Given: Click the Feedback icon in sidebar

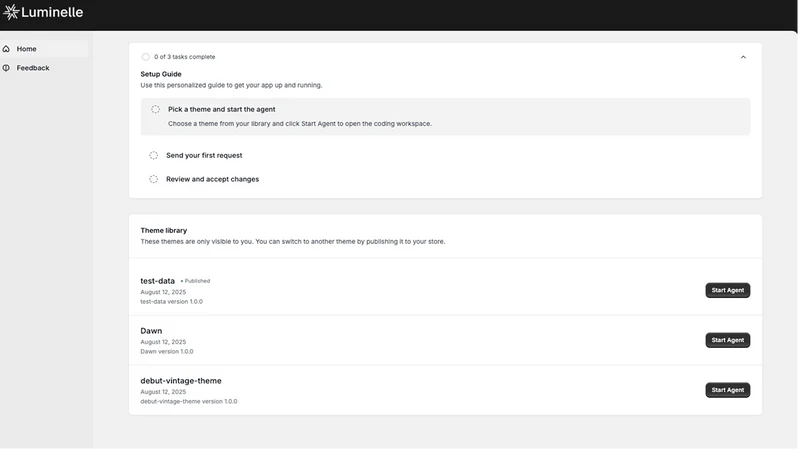Looking at the screenshot, I should click(x=6, y=68).
